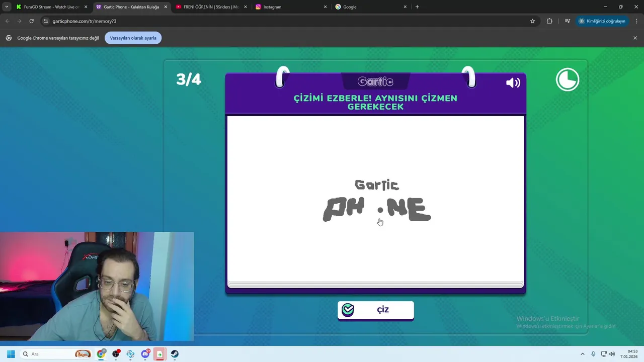Reload the Gartic Phone page
This screenshot has width=644, height=362.
coord(31,21)
